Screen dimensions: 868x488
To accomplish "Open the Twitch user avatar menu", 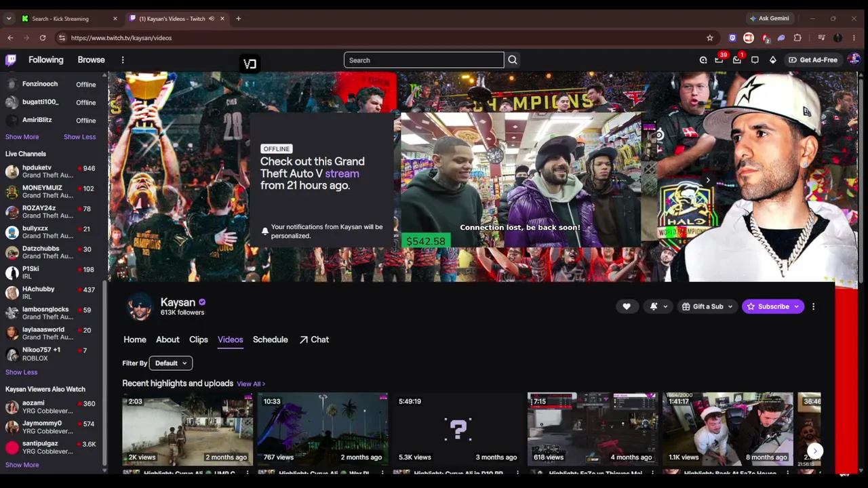I will click(853, 60).
